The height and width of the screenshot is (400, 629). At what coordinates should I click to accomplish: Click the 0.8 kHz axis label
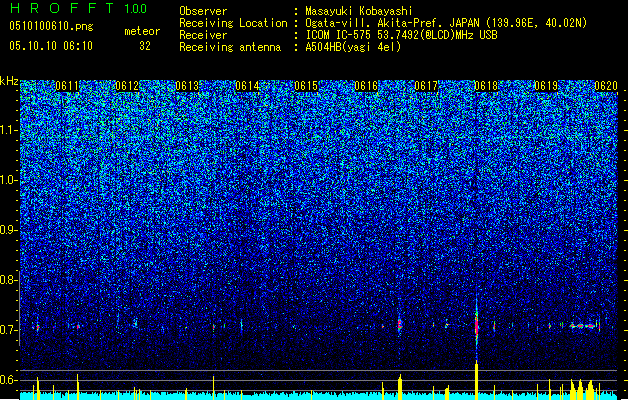pos(9,280)
